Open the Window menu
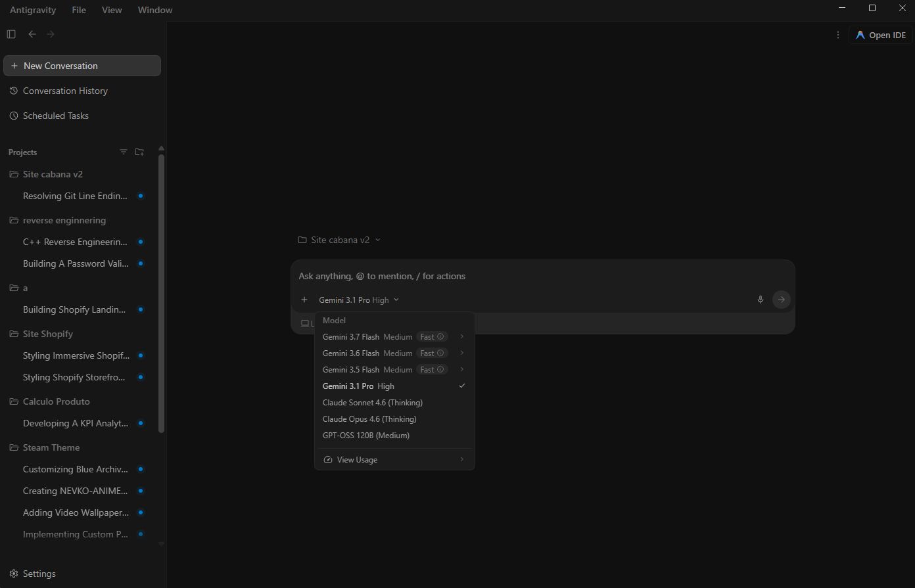This screenshot has width=915, height=588. [155, 10]
